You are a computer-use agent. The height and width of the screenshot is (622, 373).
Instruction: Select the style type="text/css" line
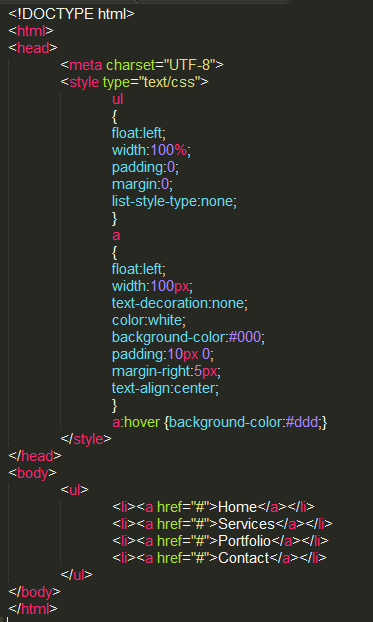pyautogui.click(x=135, y=82)
